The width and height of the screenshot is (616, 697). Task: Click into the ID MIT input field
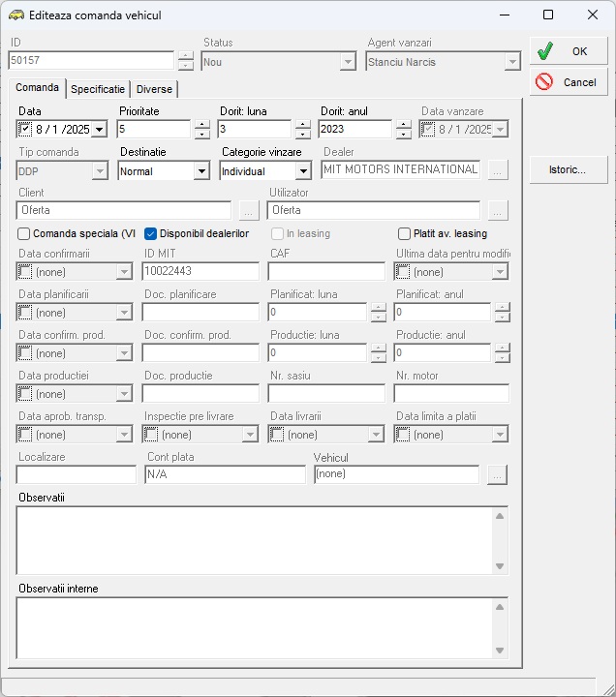click(200, 272)
